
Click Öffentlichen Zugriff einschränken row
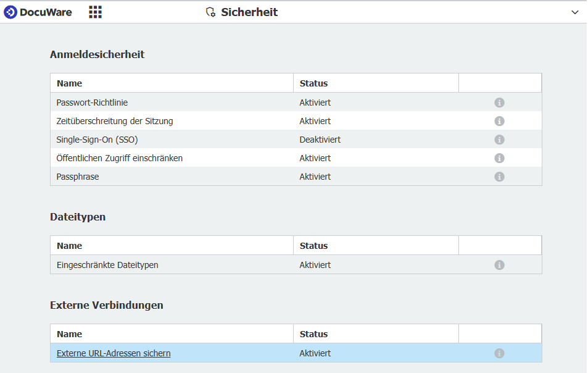coord(296,158)
